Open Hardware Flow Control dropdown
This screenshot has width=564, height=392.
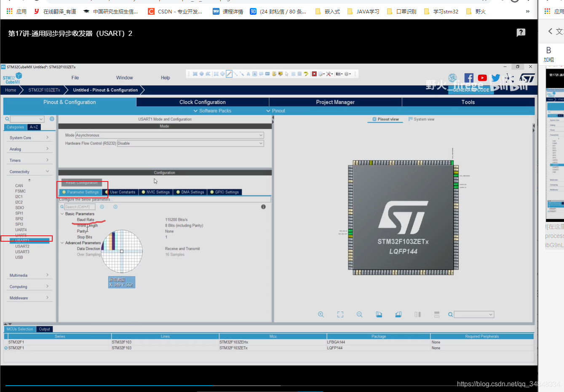[x=190, y=143]
